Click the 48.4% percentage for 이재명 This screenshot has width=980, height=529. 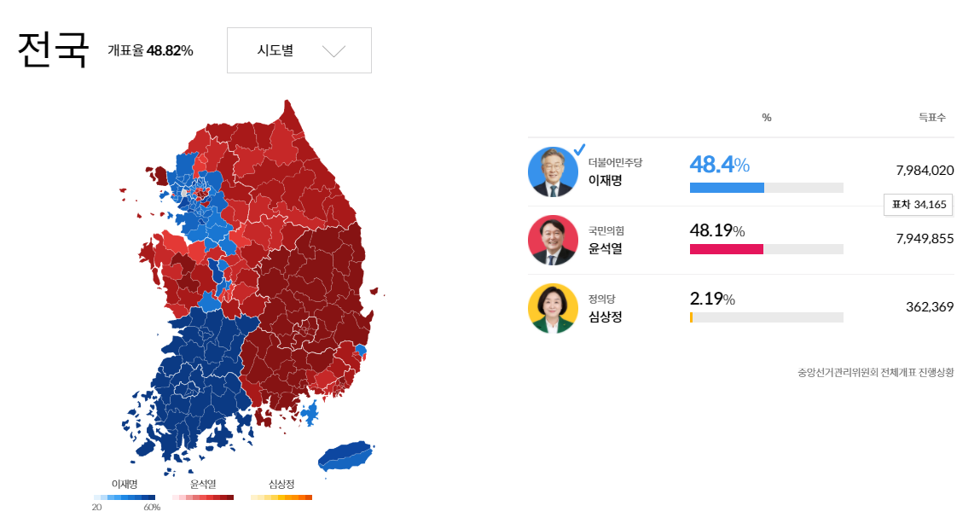point(719,165)
